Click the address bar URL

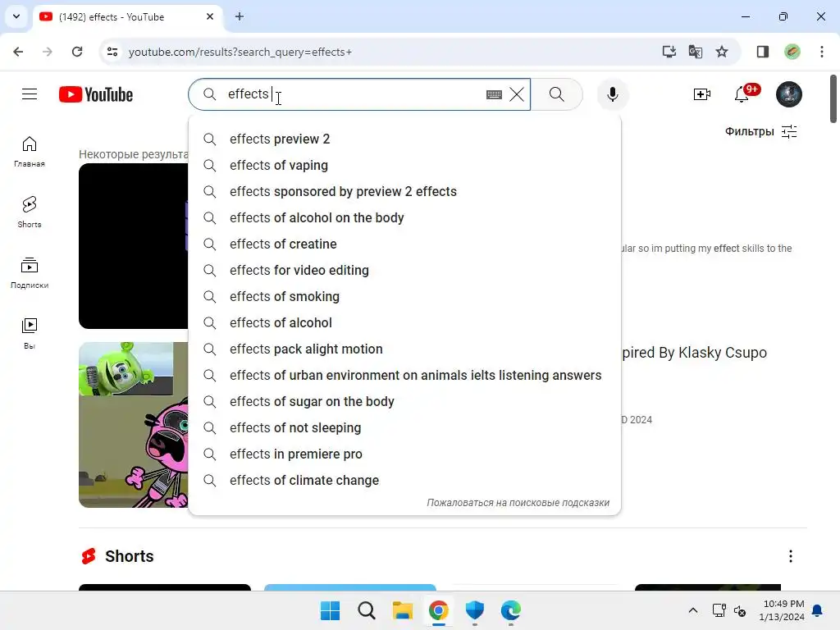[240, 52]
